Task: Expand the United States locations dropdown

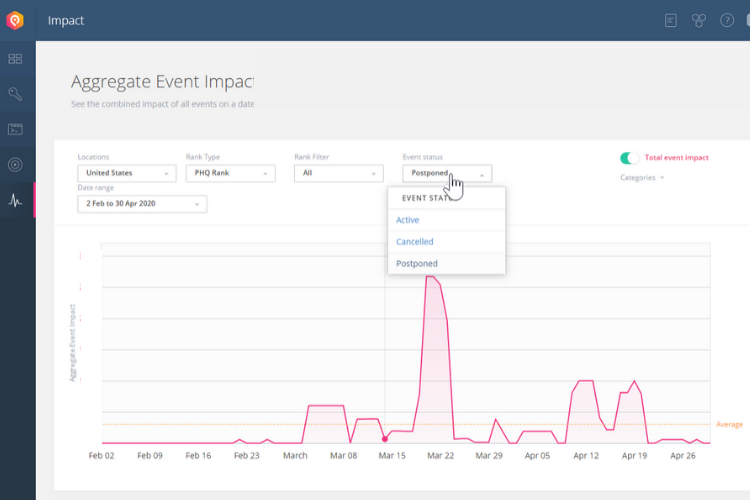Action: point(127,173)
